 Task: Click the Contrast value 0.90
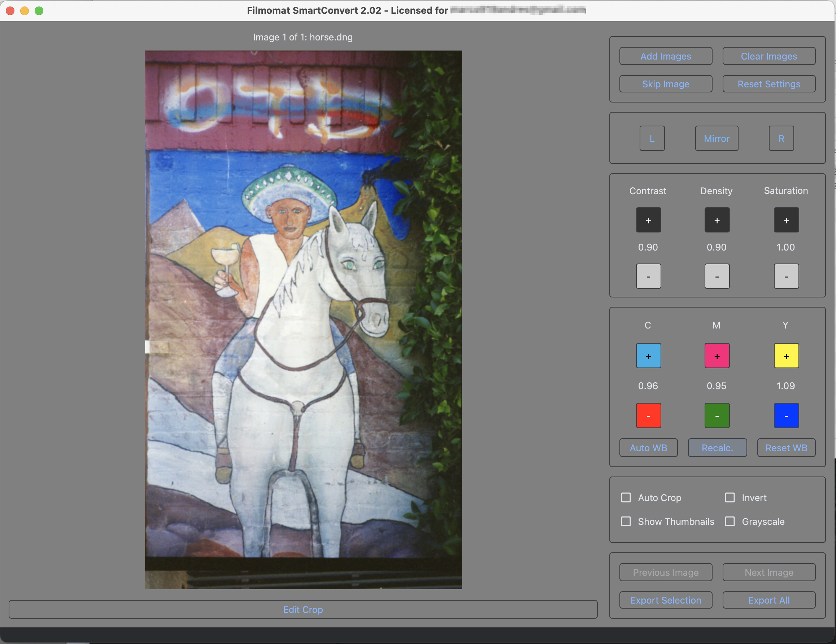pos(648,247)
